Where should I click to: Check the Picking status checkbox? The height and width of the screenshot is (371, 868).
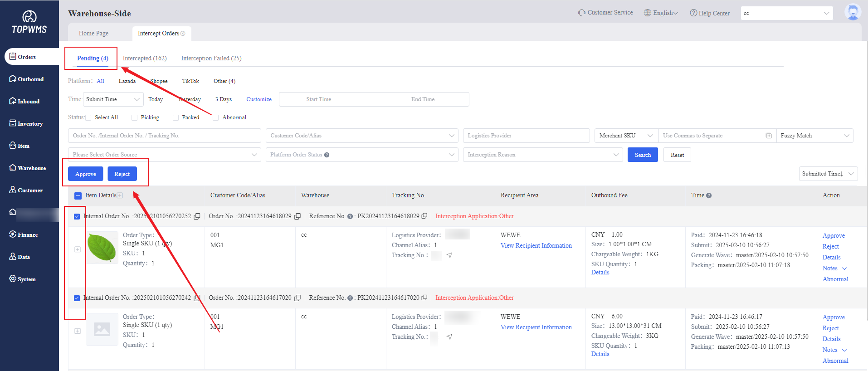[x=135, y=118]
